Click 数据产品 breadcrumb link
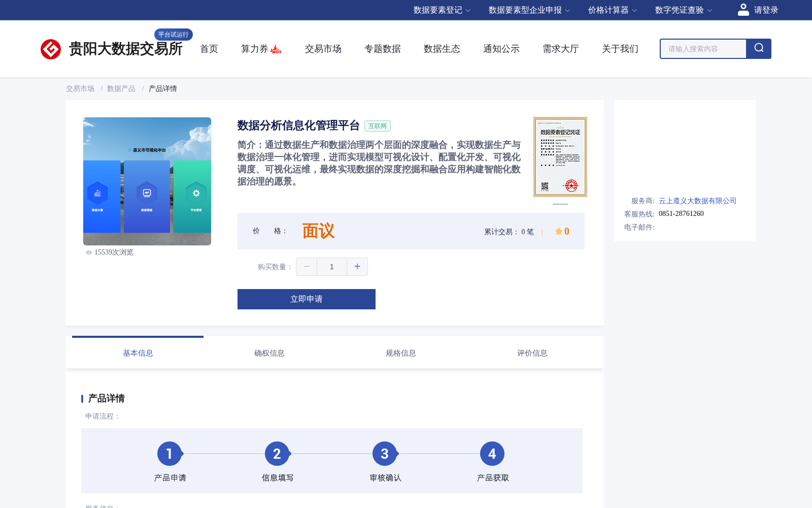 point(121,88)
